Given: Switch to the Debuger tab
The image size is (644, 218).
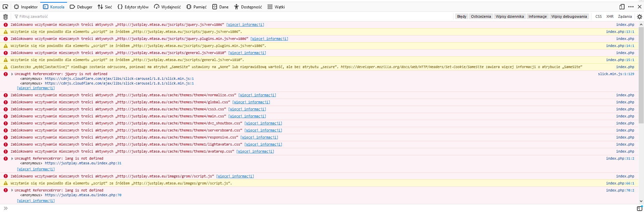Looking at the screenshot, I should coord(81,7).
